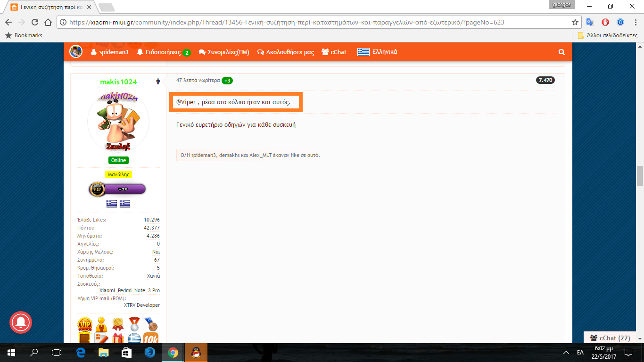Bookmark this page with the star icon
644x362 pixels.
(575, 22)
